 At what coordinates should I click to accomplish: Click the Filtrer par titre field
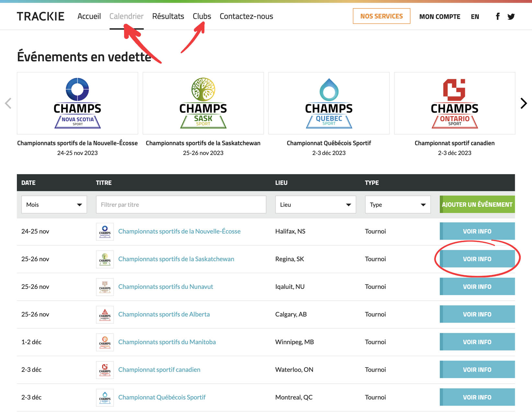click(x=181, y=205)
